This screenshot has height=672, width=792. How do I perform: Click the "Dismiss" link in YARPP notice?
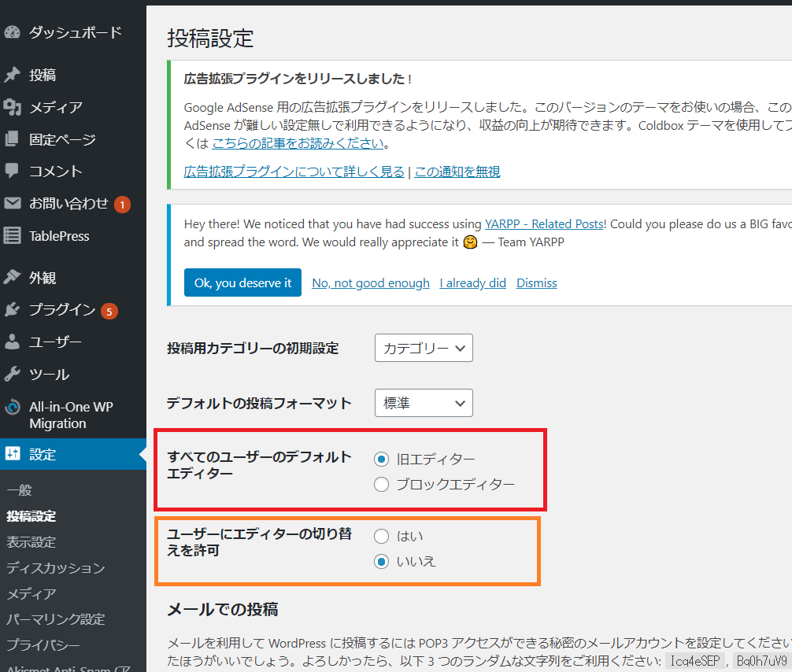point(536,283)
